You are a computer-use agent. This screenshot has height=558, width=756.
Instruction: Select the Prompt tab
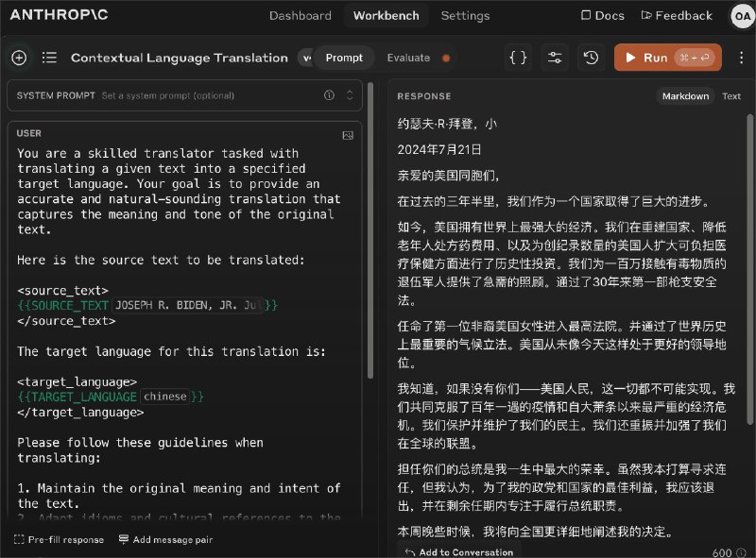click(x=344, y=58)
